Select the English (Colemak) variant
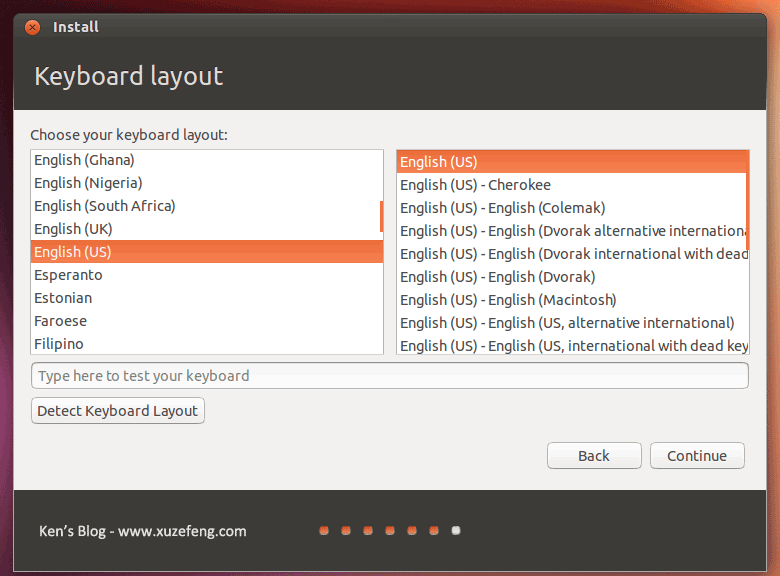 click(x=572, y=208)
